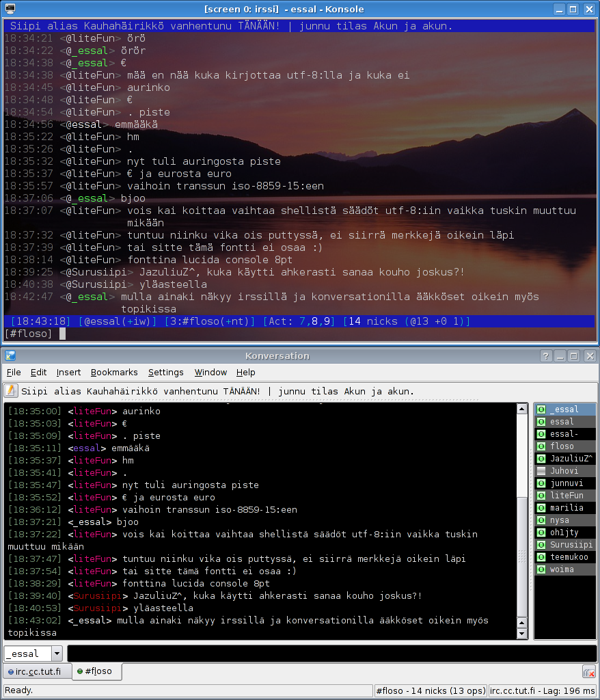Open the File menu in Konversation
600x700 pixels.
14,373
